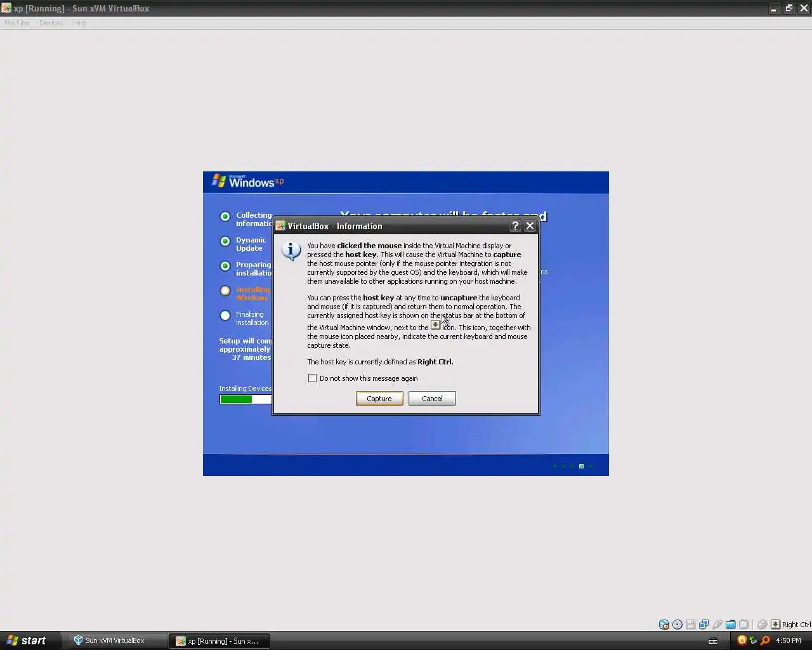This screenshot has height=650, width=812.
Task: Open the Machine menu
Action: tap(17, 23)
